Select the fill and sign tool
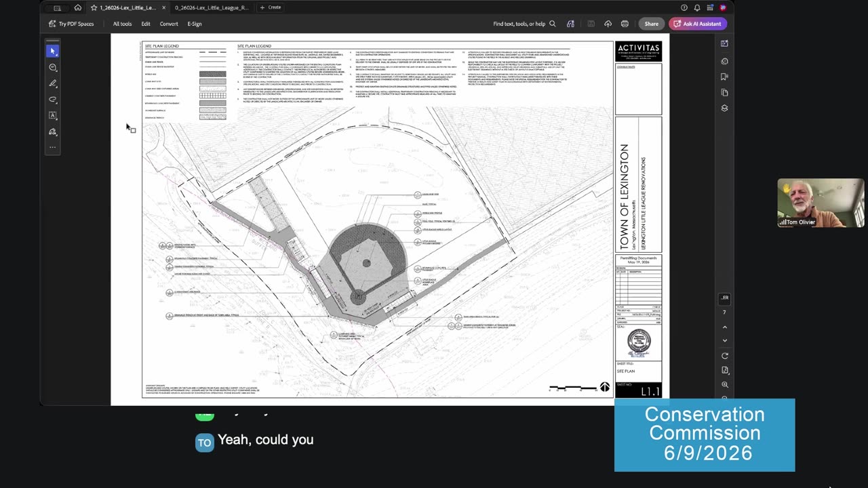The width and height of the screenshot is (868, 488). (x=52, y=131)
